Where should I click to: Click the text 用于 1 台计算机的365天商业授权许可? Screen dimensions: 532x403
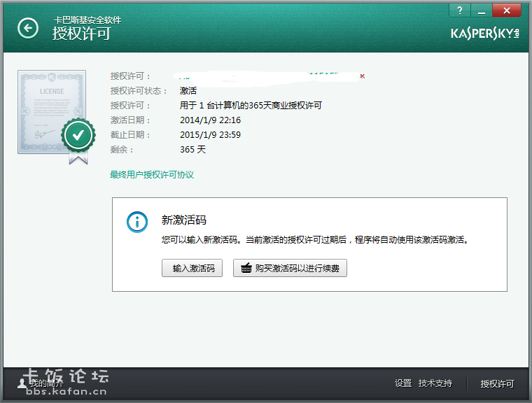[x=251, y=106]
